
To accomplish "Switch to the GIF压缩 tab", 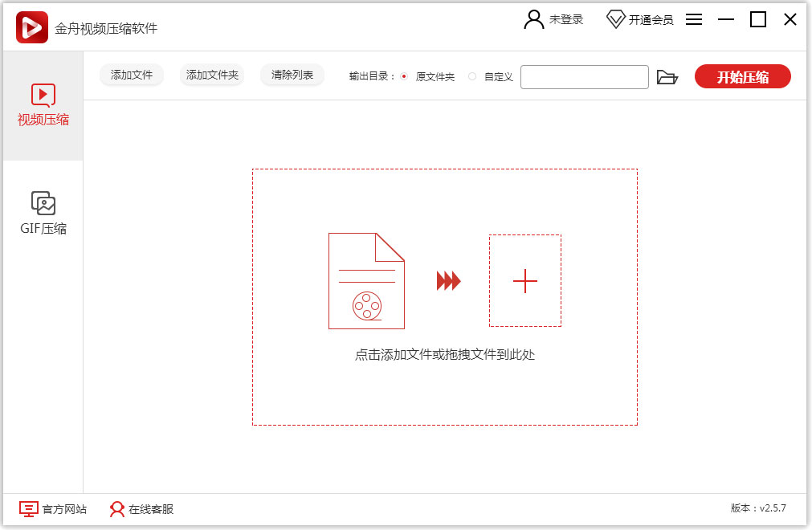I will coord(43,214).
